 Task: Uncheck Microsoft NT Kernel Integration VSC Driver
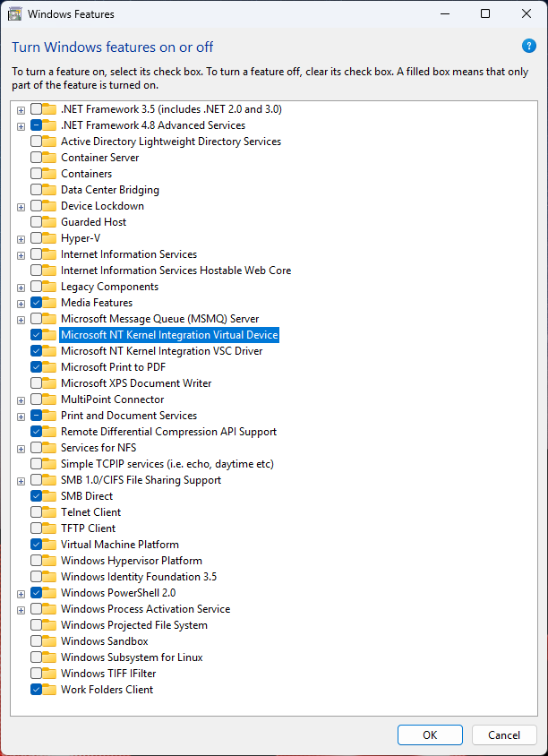tap(36, 350)
